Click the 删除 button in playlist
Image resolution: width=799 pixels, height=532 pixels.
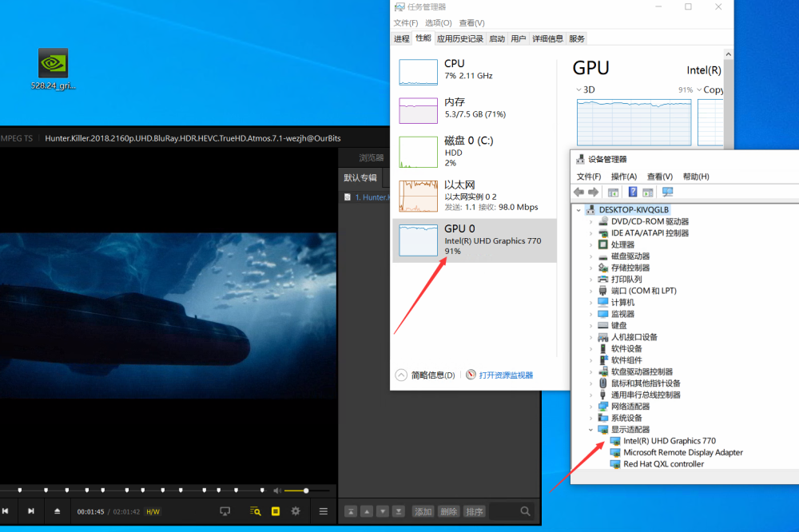448,511
